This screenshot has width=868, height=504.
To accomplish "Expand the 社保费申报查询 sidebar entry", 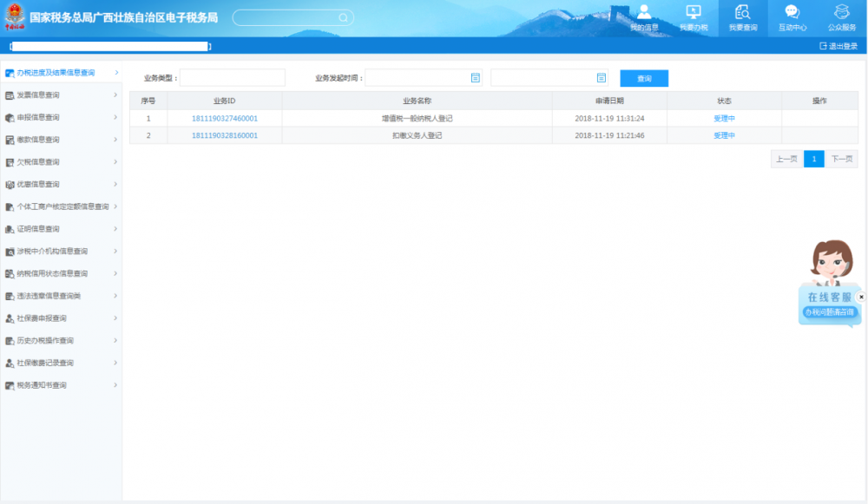I will 61,318.
